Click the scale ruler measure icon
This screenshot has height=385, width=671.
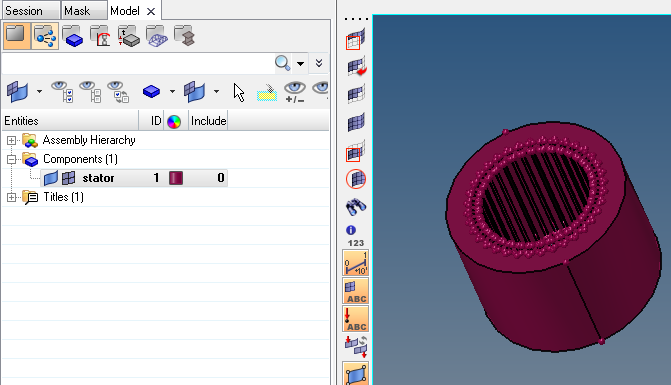tap(356, 263)
